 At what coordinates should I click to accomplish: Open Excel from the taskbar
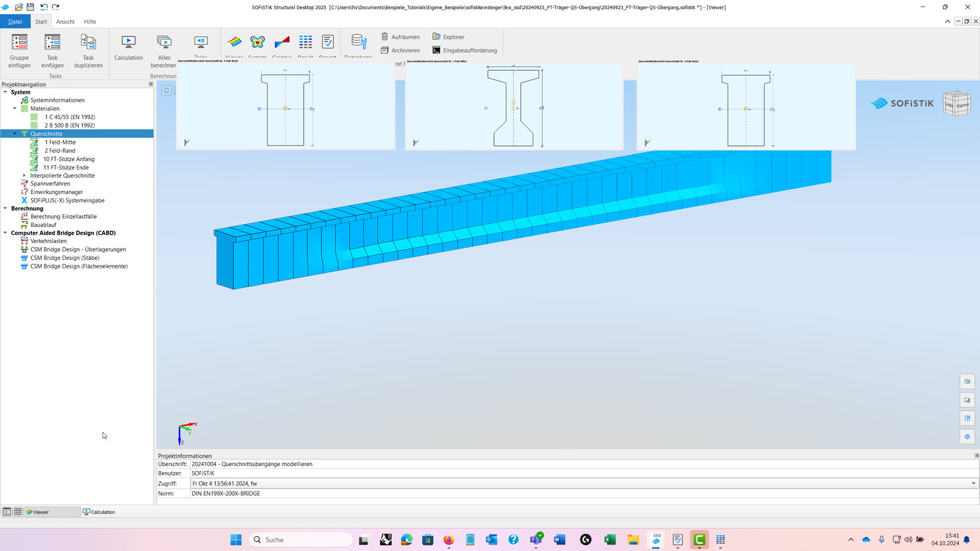[609, 540]
